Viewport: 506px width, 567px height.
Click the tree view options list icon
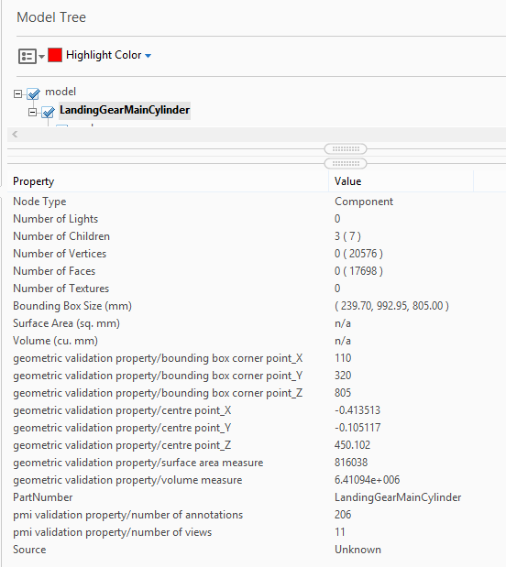click(27, 56)
